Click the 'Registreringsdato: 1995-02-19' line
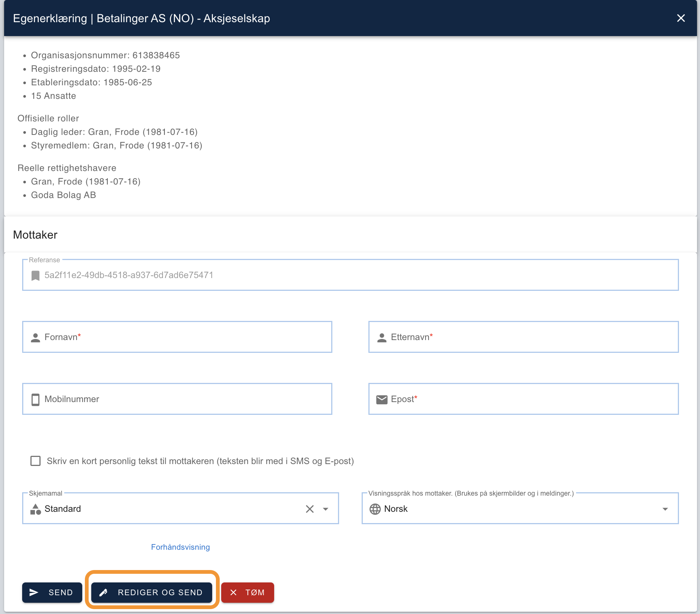 pos(96,69)
